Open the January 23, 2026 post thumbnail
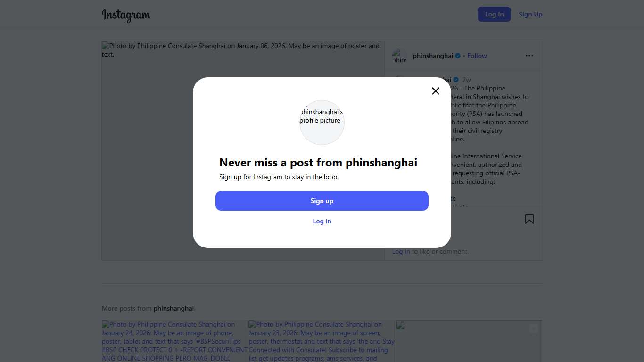Screen dimensions: 644x362 click(322, 341)
